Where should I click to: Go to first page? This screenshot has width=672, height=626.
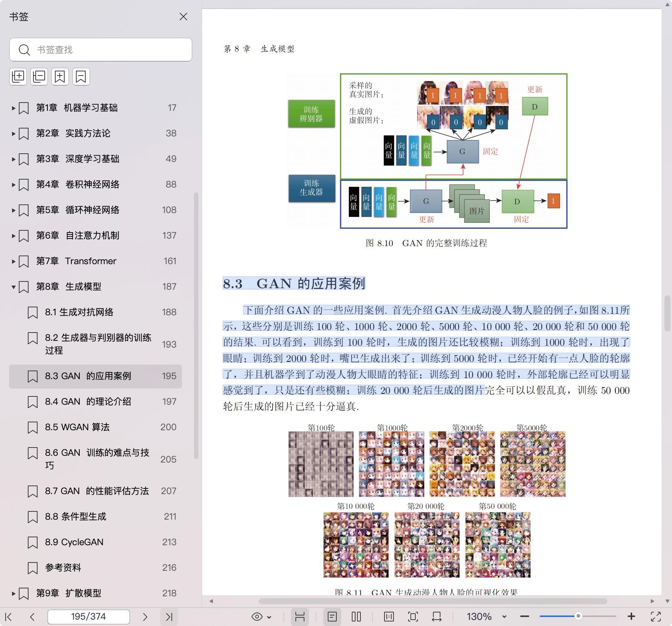tap(9, 617)
